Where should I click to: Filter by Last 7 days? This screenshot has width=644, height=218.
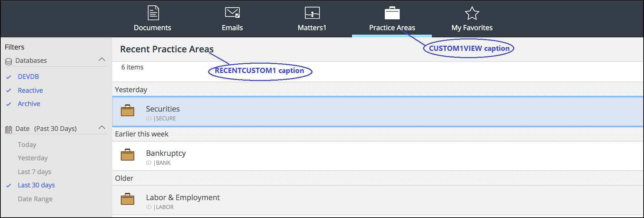click(x=34, y=172)
